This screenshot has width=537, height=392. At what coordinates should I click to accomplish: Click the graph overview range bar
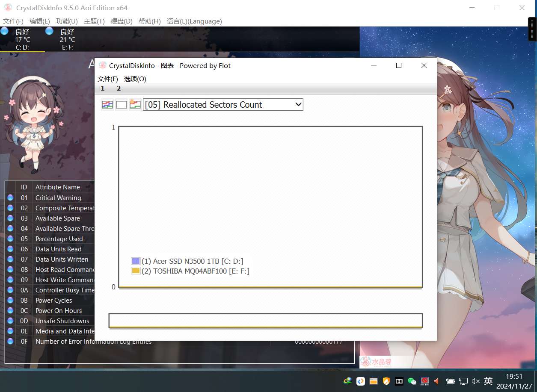266,321
